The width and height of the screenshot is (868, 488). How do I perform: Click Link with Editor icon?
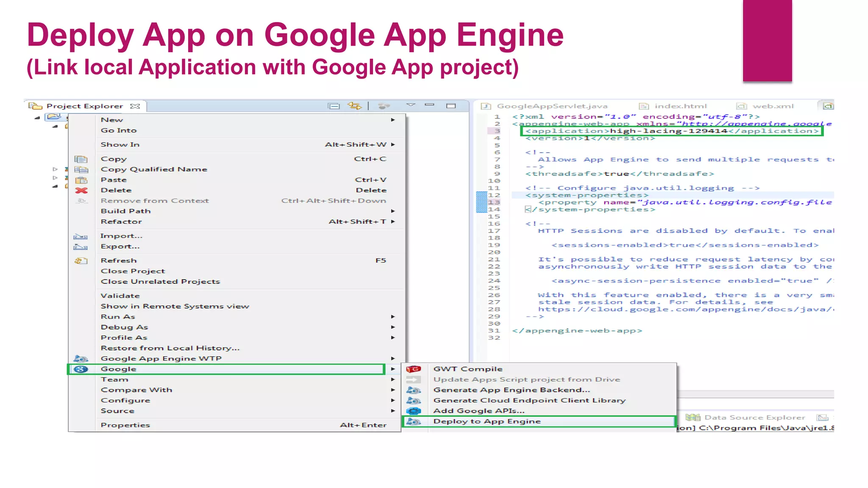coord(354,105)
